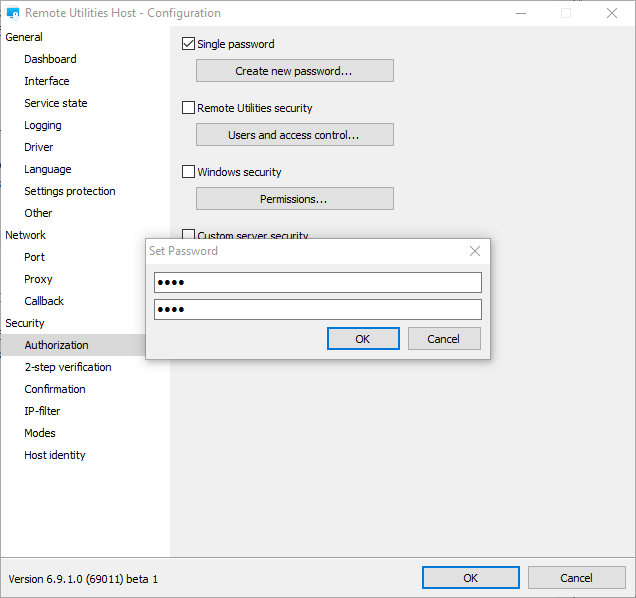Open the Port settings page

click(x=34, y=257)
